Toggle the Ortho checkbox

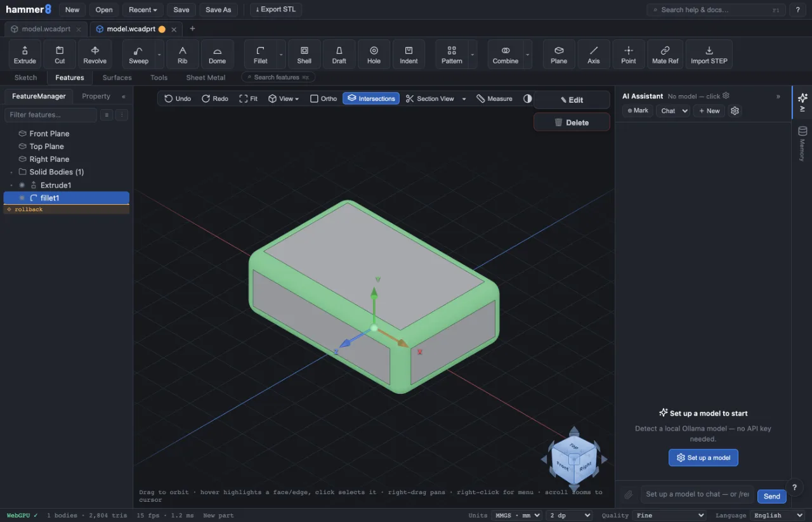(324, 98)
